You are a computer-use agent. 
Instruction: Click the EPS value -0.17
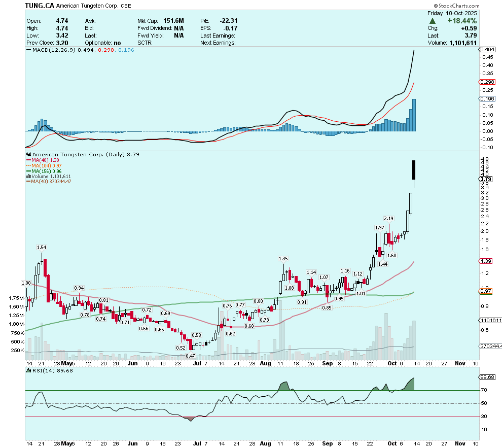click(231, 28)
